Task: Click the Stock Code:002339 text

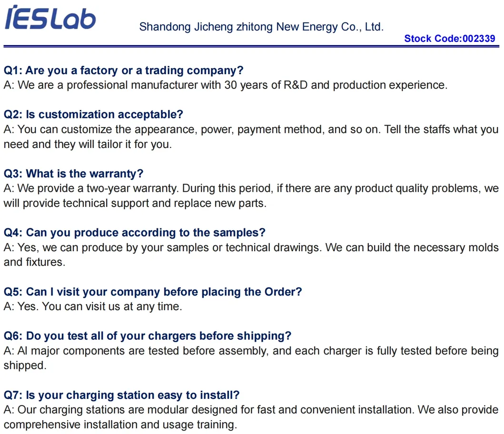Action: [449, 39]
